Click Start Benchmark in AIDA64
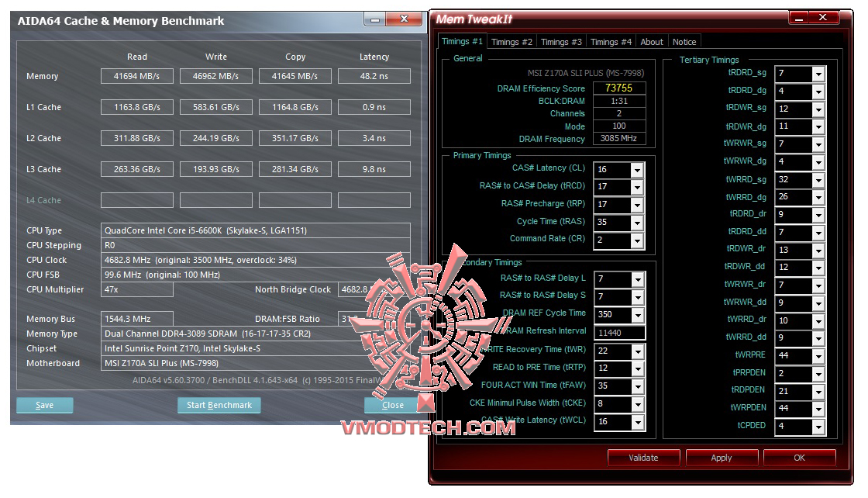The width and height of the screenshot is (868, 498). pyautogui.click(x=219, y=405)
